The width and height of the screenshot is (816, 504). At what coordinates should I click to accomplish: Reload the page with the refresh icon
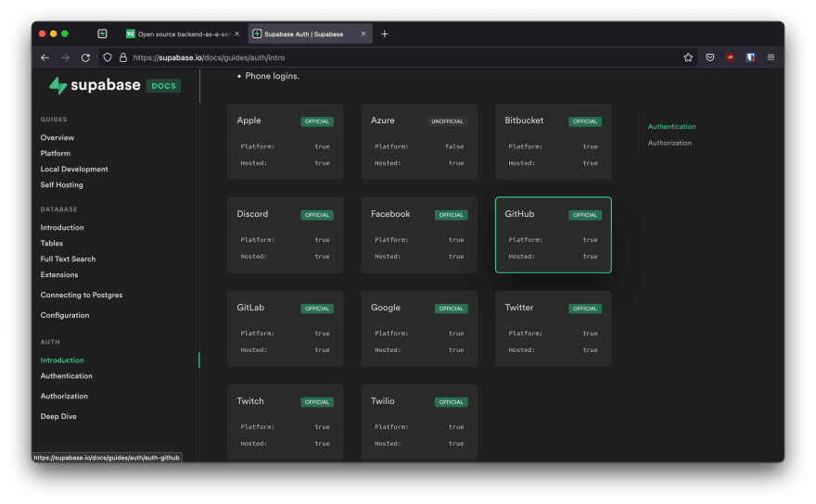[86, 57]
